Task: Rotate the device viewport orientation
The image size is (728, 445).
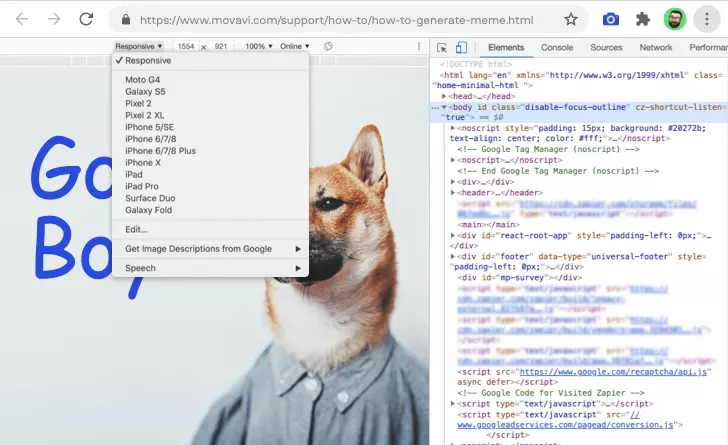Action: pos(328,46)
